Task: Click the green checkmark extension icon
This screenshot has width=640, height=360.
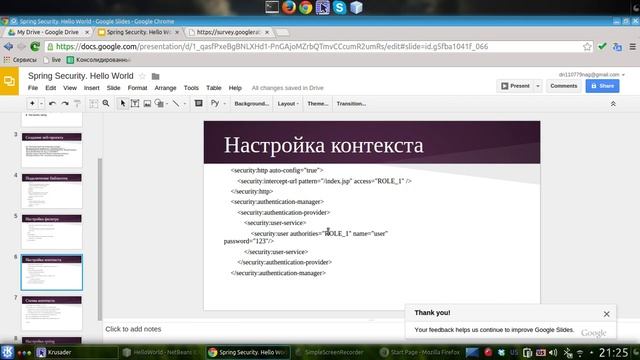Action: [x=602, y=47]
